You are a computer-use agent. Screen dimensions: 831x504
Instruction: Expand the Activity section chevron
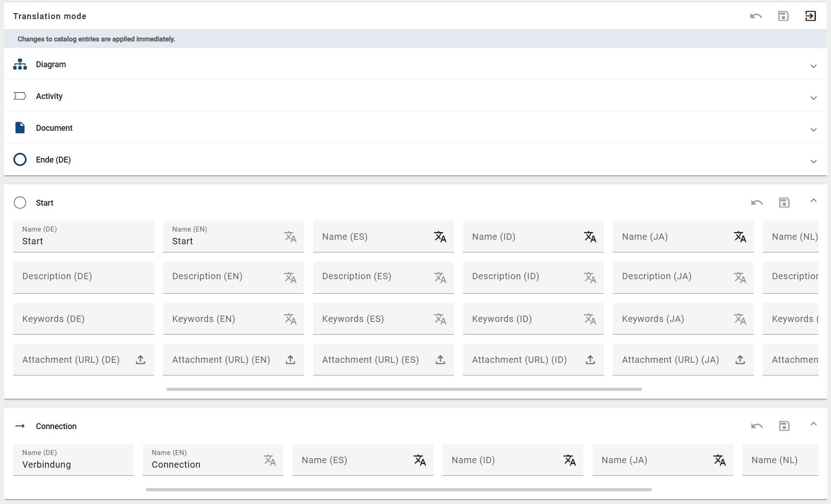tap(813, 98)
